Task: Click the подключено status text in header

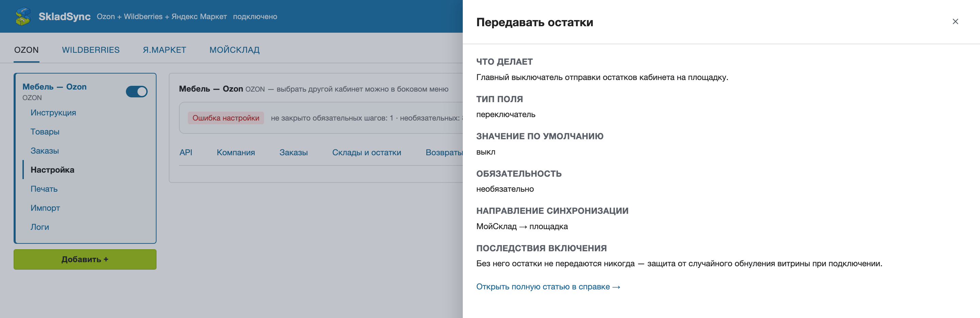Action: click(255, 16)
